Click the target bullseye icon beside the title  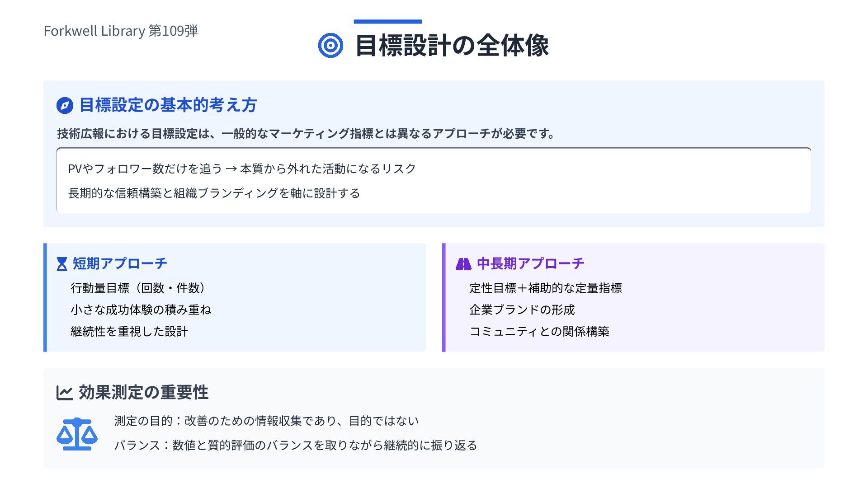[x=330, y=46]
